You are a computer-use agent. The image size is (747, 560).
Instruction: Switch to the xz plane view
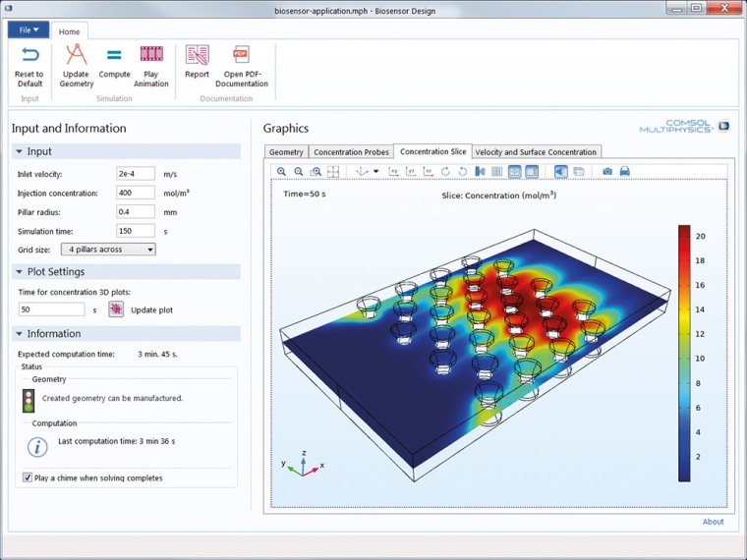(428, 171)
